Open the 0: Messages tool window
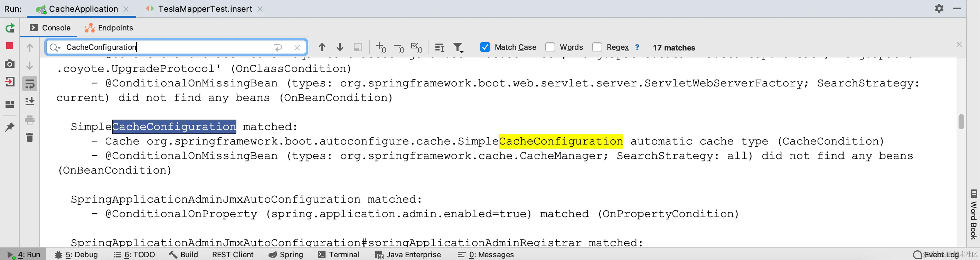 [x=486, y=254]
